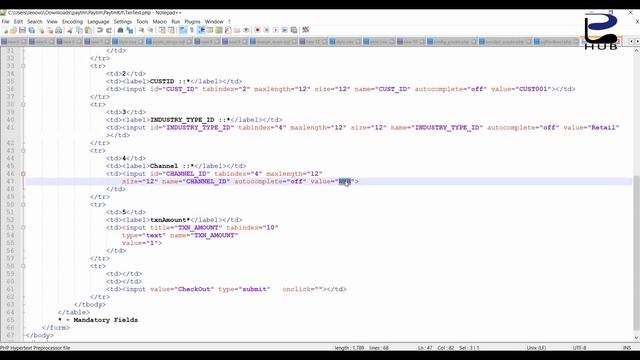
Task: Toggle synchronize horizontal scrolling icon
Action: click(171, 30)
